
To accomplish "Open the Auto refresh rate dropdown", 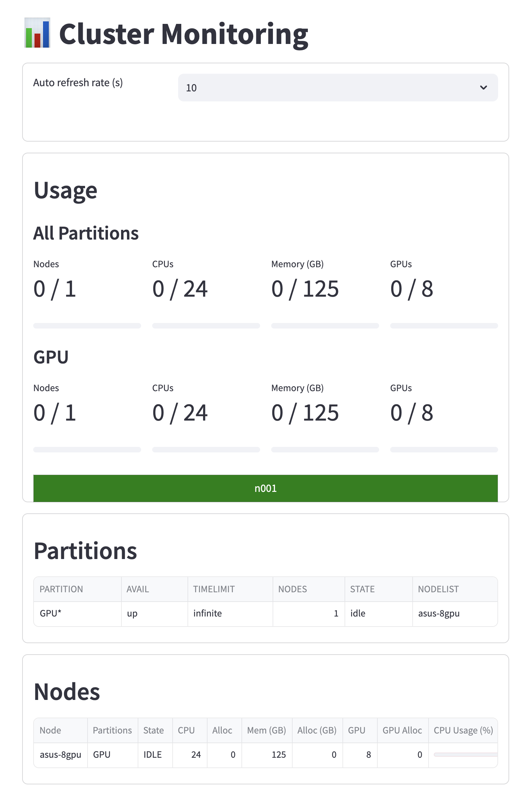I will tap(338, 88).
